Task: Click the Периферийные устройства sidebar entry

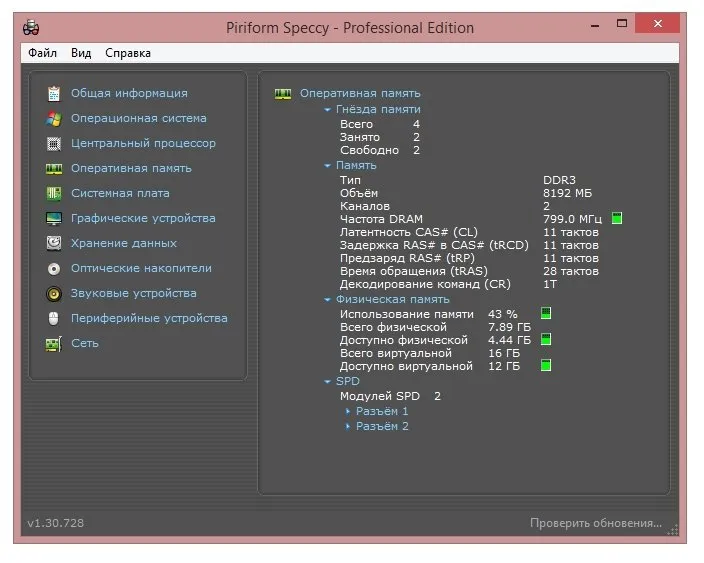Action: pos(149,318)
